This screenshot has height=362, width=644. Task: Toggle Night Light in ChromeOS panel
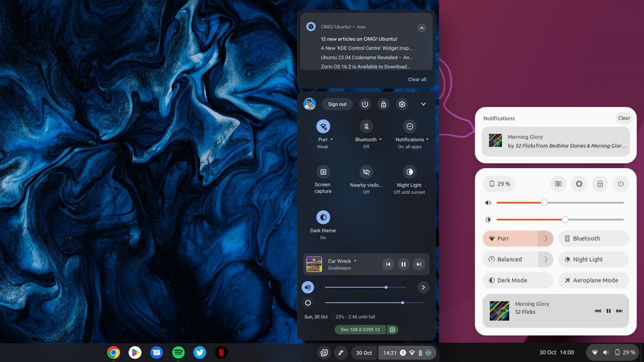[x=409, y=172]
